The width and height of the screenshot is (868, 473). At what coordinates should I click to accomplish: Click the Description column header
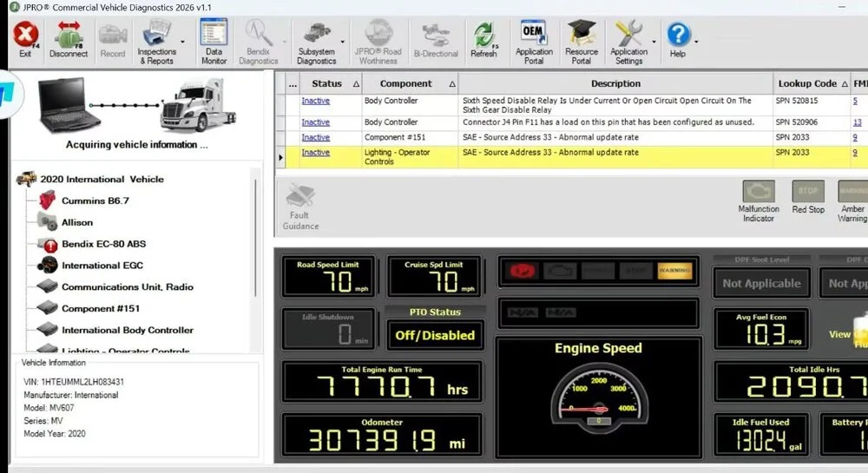click(615, 83)
